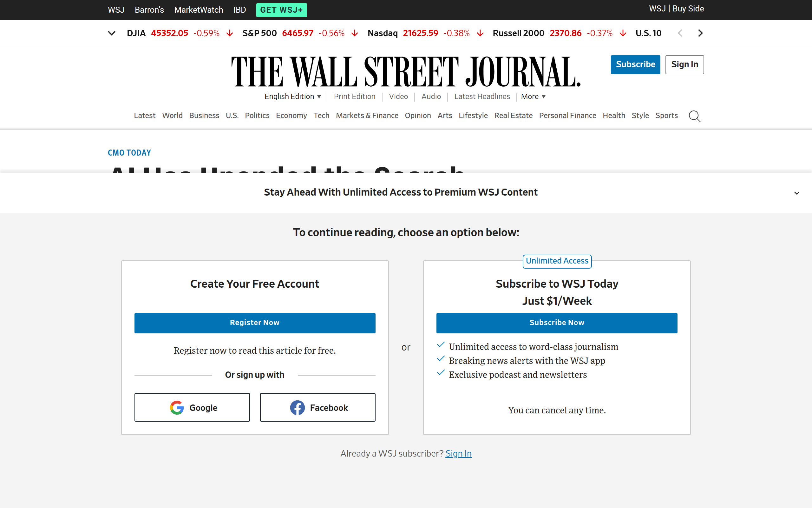Open the Economy section
This screenshot has width=812, height=508.
[291, 116]
